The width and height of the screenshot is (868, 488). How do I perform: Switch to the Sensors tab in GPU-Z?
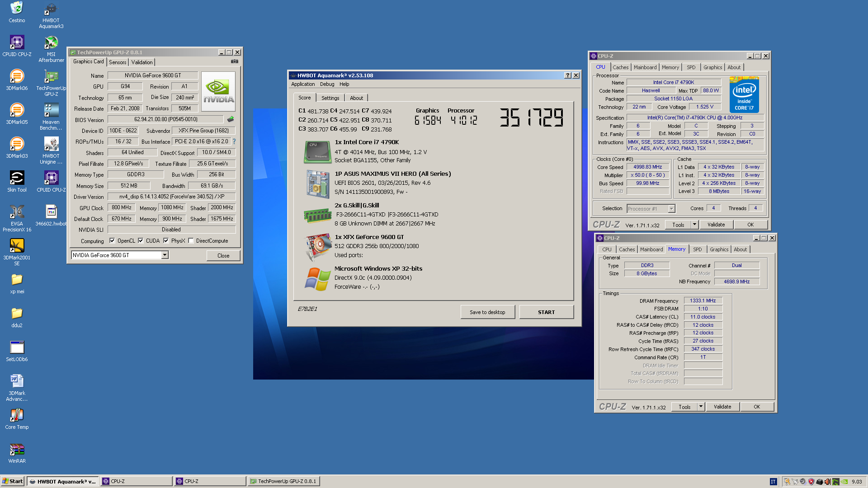(118, 62)
